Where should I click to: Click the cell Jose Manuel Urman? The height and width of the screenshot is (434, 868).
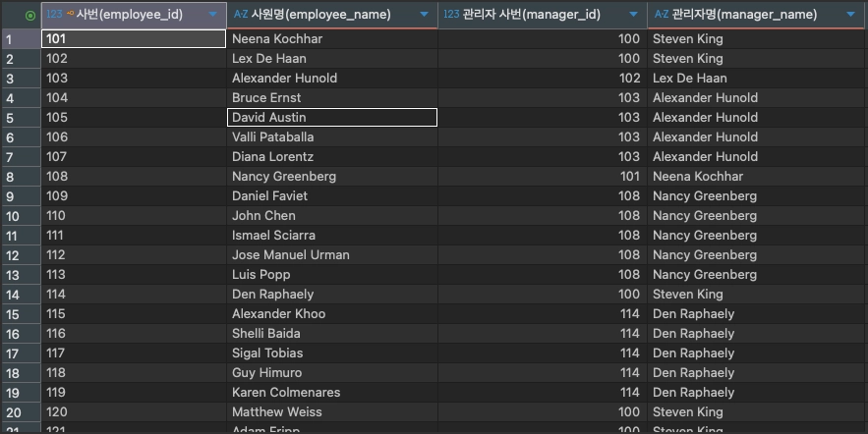pos(332,255)
